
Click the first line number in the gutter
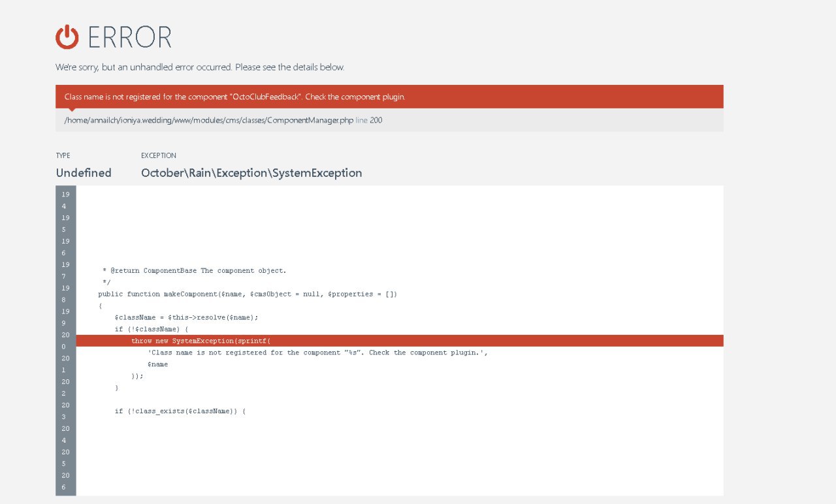tap(65, 200)
